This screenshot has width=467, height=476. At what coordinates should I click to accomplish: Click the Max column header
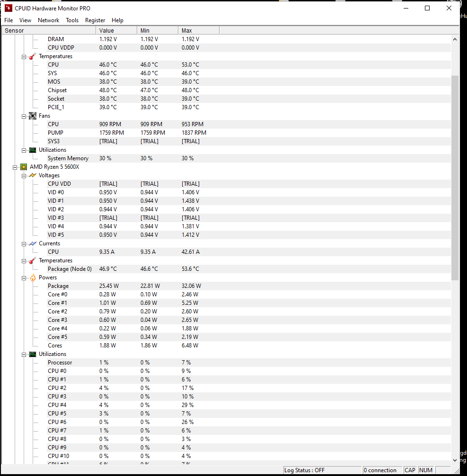coord(199,30)
